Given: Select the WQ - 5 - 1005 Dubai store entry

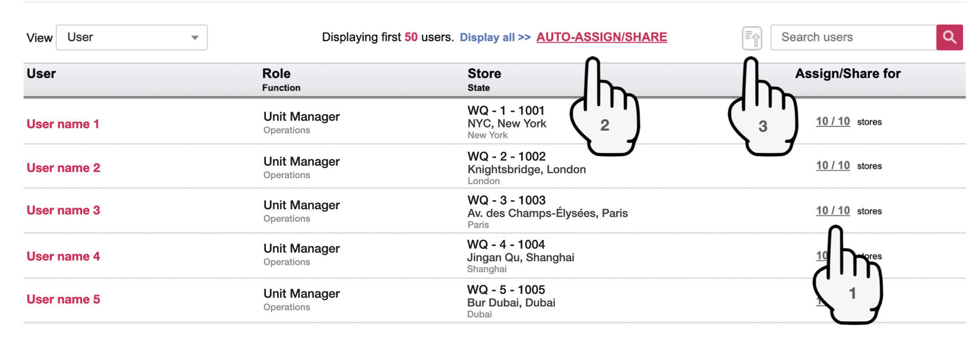Looking at the screenshot, I should click(x=506, y=290).
